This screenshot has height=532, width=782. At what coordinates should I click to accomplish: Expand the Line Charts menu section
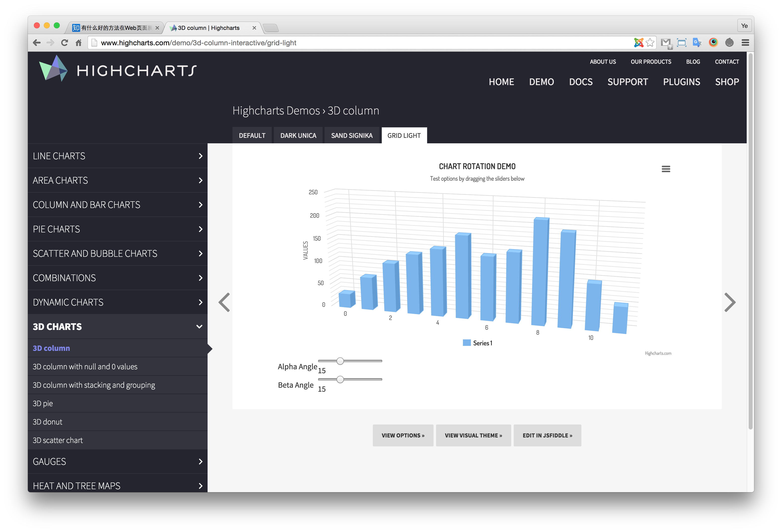click(x=117, y=156)
